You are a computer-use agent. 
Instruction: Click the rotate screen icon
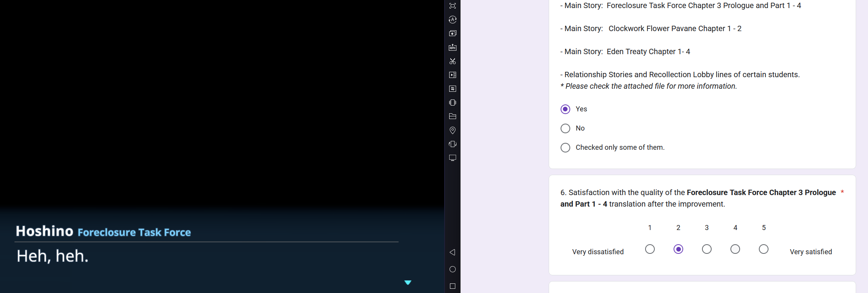click(x=453, y=144)
